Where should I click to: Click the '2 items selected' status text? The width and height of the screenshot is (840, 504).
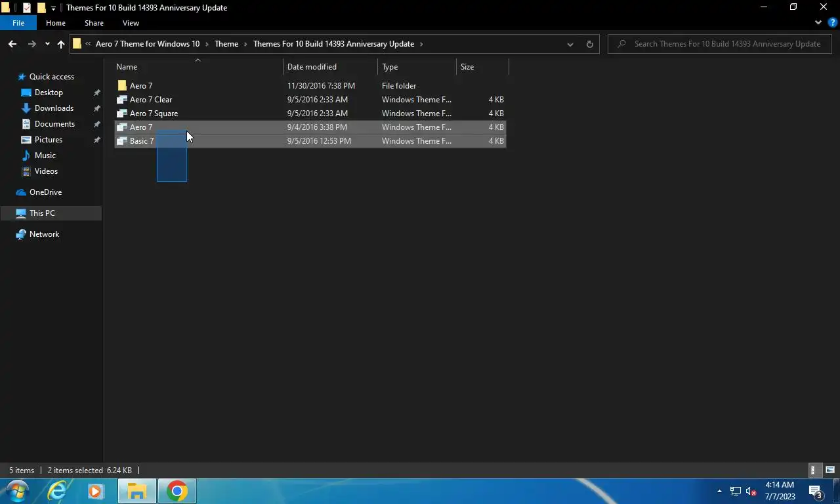(x=75, y=471)
